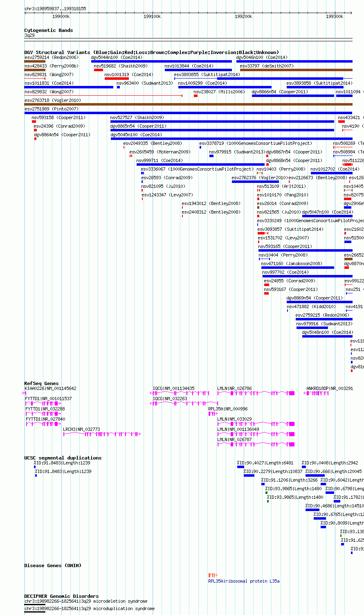Select esv2763718 (Vogler2010) variant label
The image size is (364, 615).
(53, 100)
